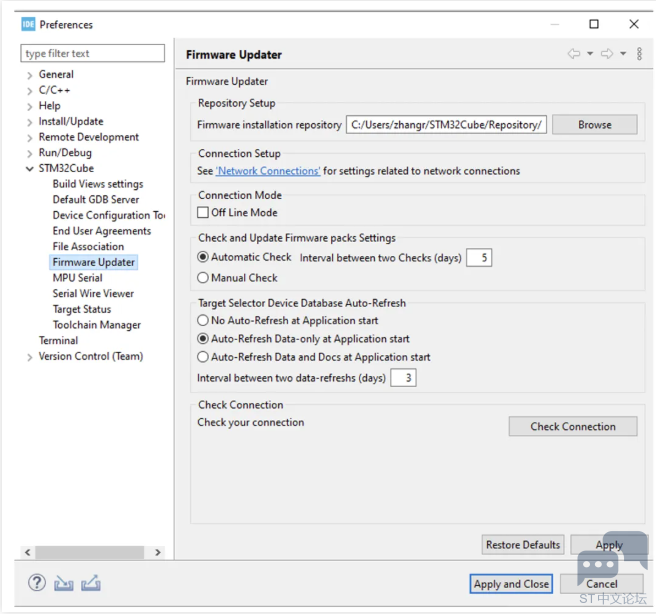Click Apply and Close button
656x614 pixels.
[x=511, y=584]
